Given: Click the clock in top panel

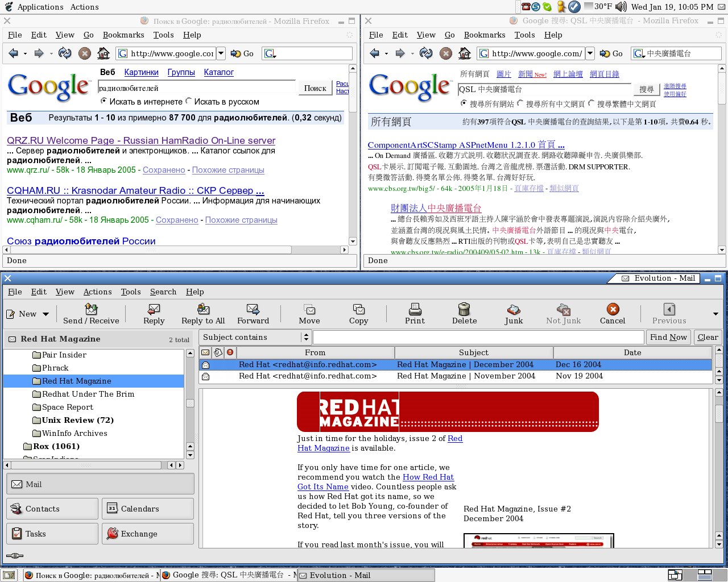Looking at the screenshot, I should [672, 7].
